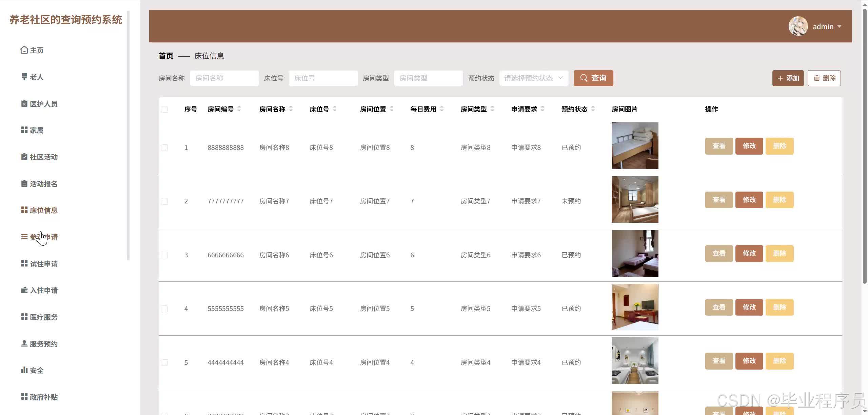
Task: Click the 查询 search button
Action: click(x=593, y=78)
